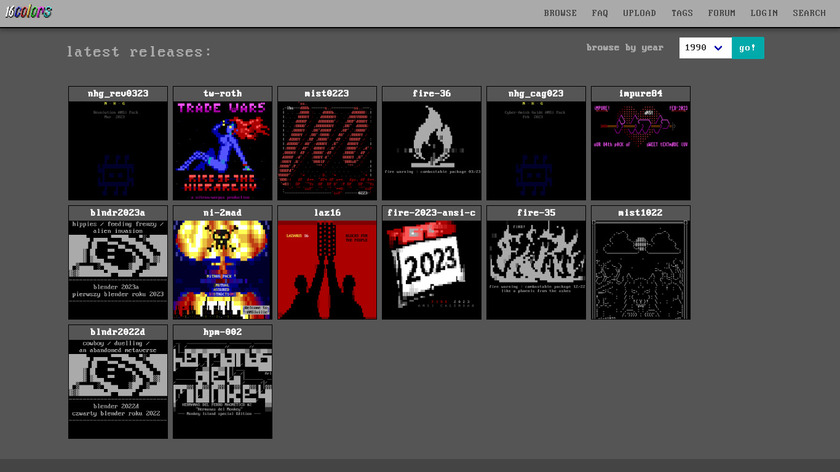This screenshot has width=840, height=472.
Task: View the n1-2mad skull artwork
Action: click(222, 269)
